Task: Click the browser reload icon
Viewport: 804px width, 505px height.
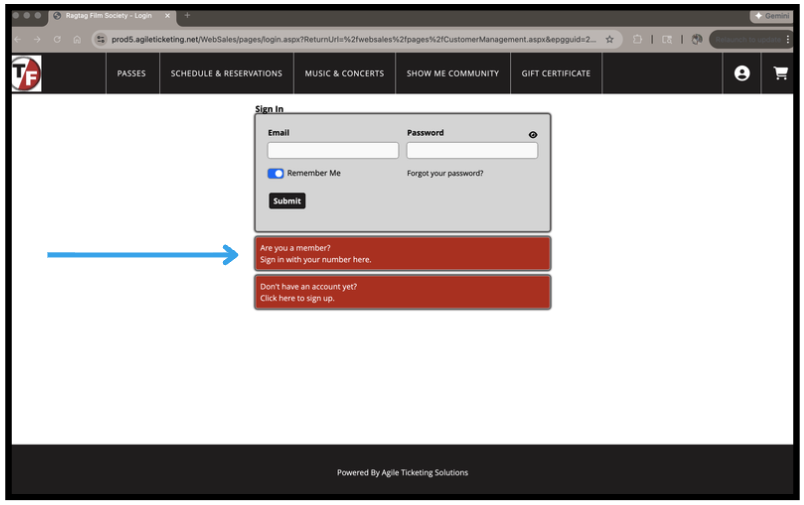Action: pos(56,39)
